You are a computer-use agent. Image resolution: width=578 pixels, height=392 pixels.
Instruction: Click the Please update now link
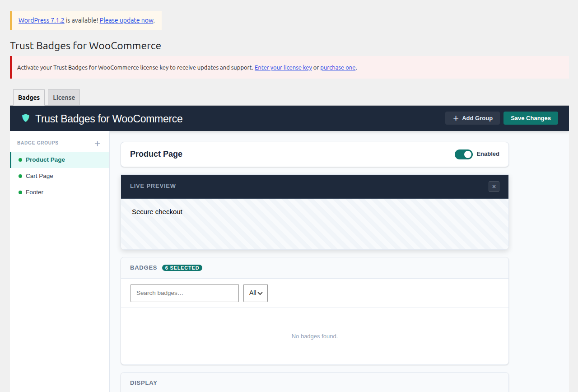coord(126,20)
